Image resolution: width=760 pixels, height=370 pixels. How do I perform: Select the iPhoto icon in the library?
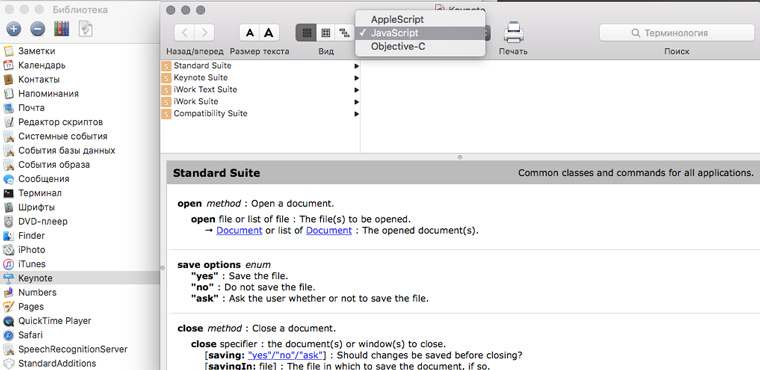coord(8,250)
